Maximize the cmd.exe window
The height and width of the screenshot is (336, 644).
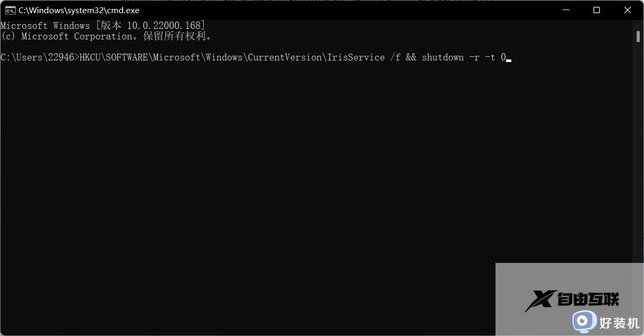pos(596,10)
